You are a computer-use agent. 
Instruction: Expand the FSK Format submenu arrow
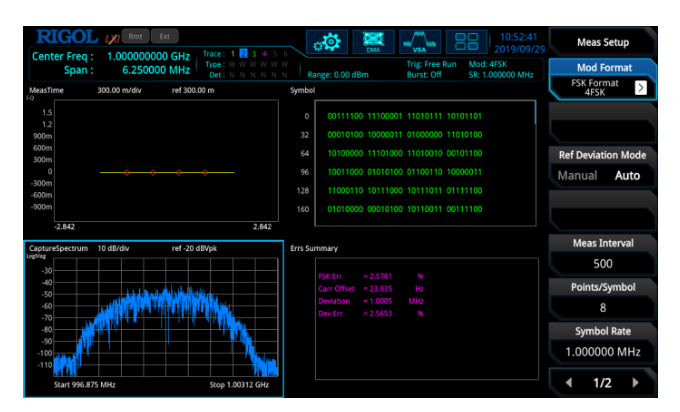pyautogui.click(x=641, y=88)
